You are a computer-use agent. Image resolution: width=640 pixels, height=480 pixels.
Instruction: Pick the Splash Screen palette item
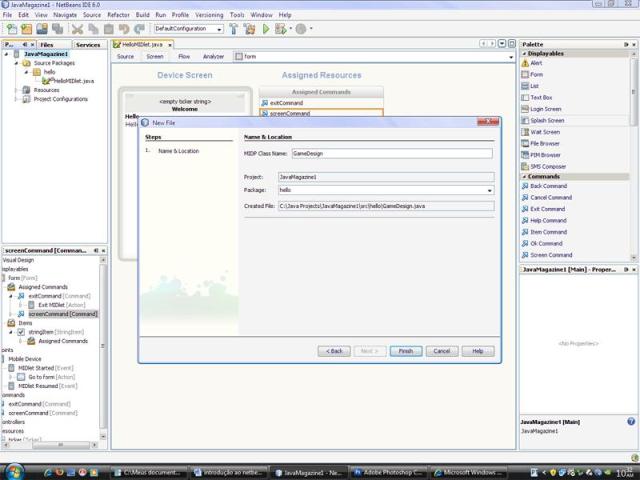pyautogui.click(x=547, y=120)
